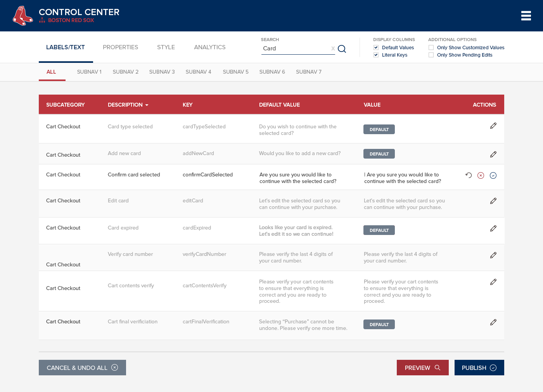Click the 'editCard' key cell
This screenshot has height=392, width=543.
coord(193,200)
